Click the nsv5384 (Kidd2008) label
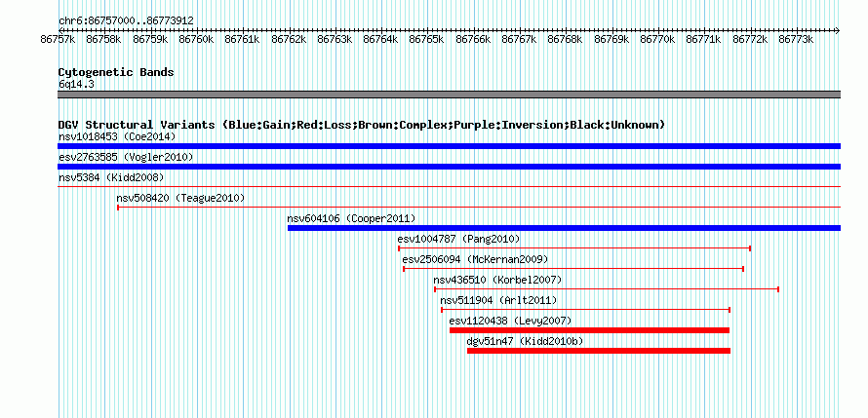The height and width of the screenshot is (418, 868). pyautogui.click(x=111, y=177)
